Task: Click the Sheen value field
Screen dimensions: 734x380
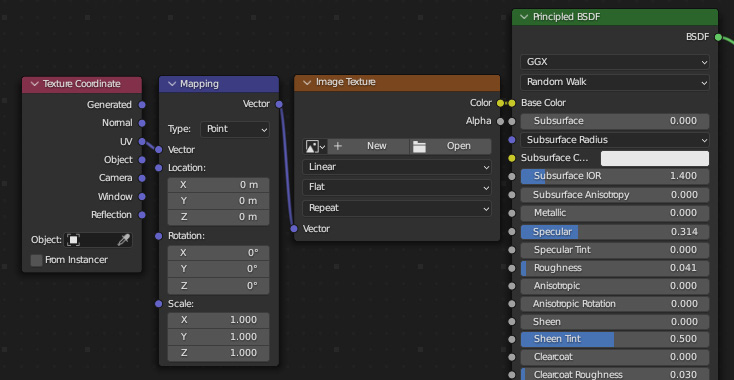Action: pyautogui.click(x=615, y=322)
